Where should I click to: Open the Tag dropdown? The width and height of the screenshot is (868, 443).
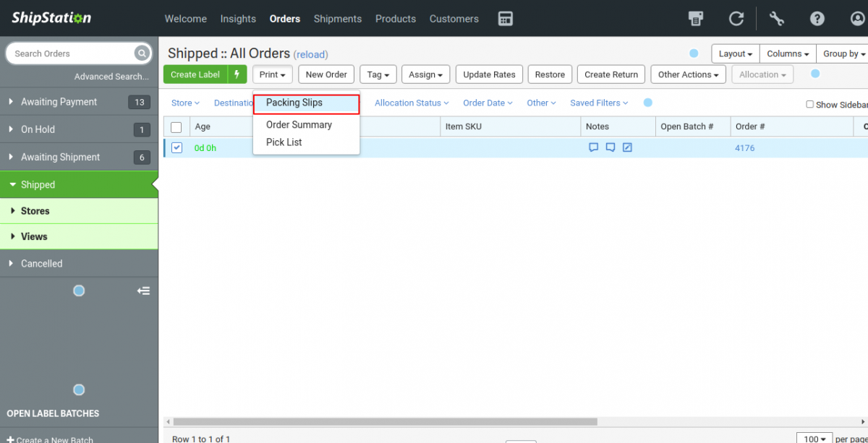[x=378, y=74]
